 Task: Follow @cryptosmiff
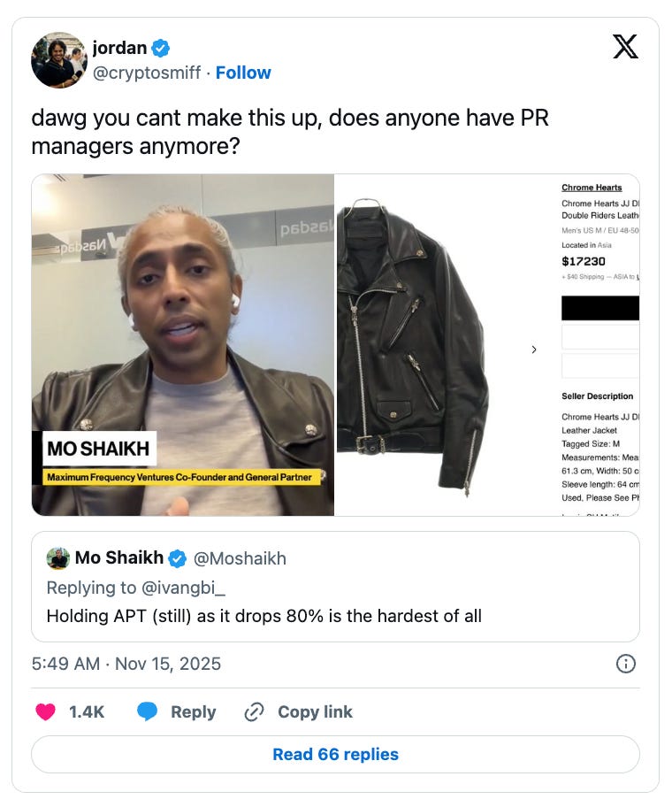coord(243,73)
